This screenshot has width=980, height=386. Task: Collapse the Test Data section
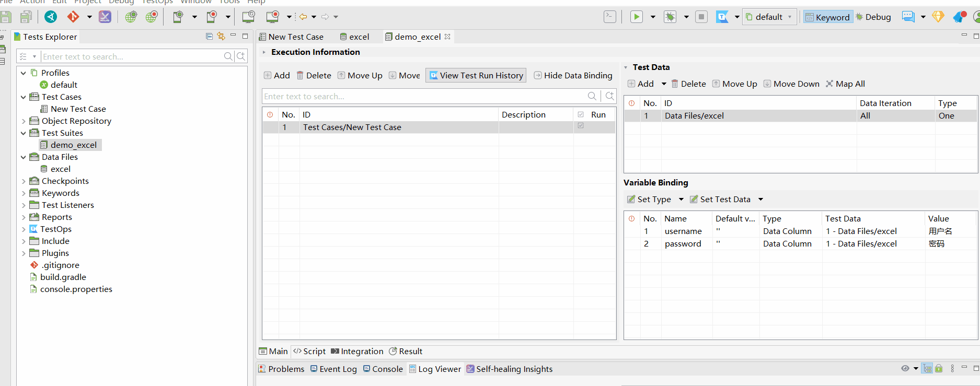626,67
